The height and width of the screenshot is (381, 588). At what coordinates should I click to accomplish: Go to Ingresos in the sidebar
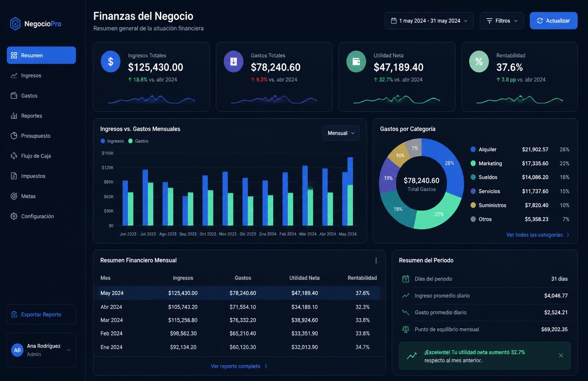pos(41,76)
